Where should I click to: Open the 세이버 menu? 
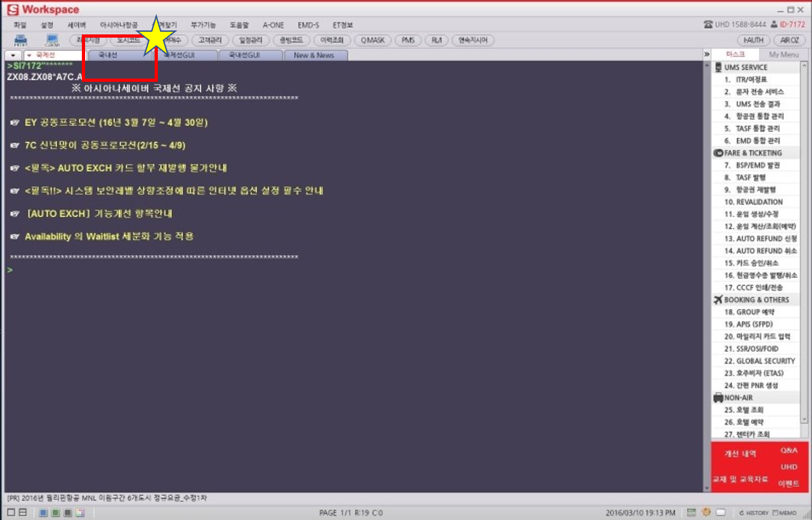tap(77, 25)
